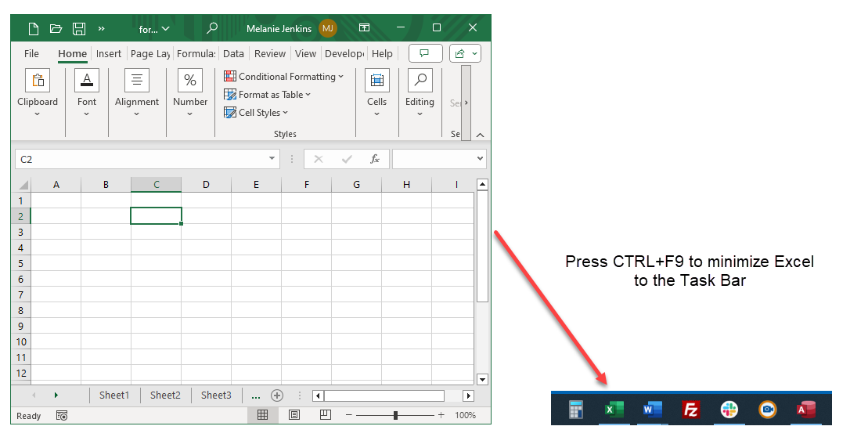Click the Insert Function fx icon
This screenshot has width=868, height=437.
pyautogui.click(x=375, y=160)
